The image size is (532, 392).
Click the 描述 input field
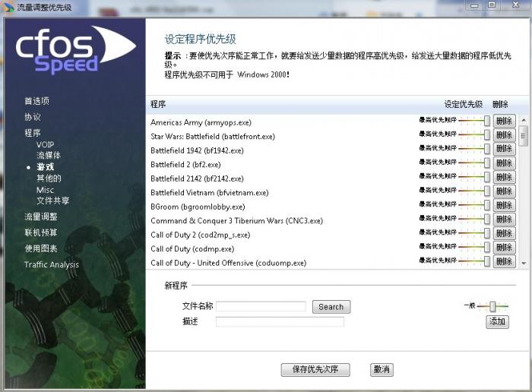[280, 322]
